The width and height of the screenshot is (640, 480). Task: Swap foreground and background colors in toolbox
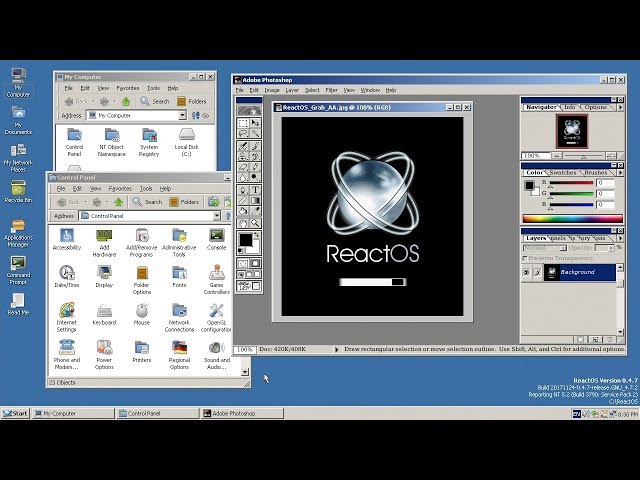(257, 236)
